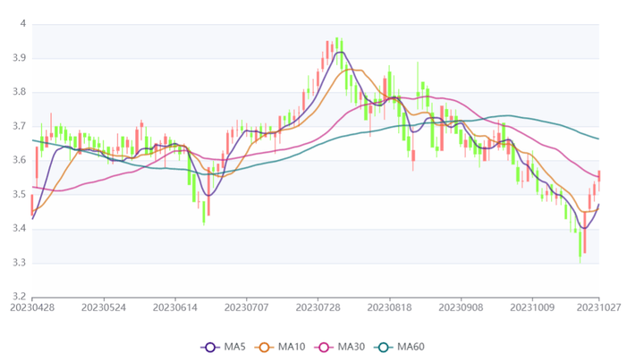Click the y-axis value 3.9
Viewport: 644px width, 362px height.
click(20, 58)
